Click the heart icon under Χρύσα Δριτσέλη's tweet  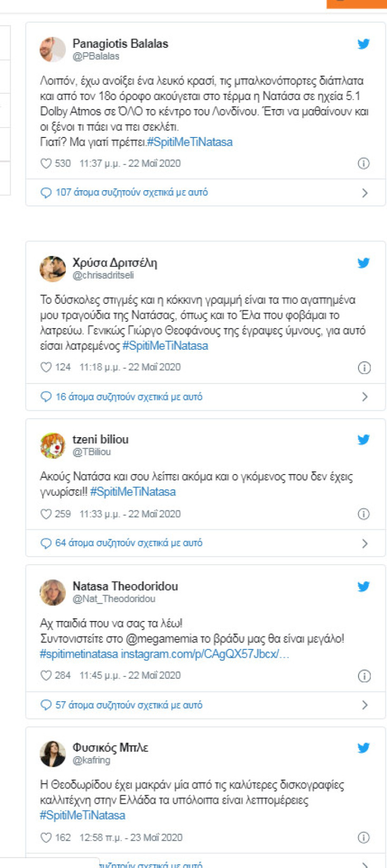47,367
